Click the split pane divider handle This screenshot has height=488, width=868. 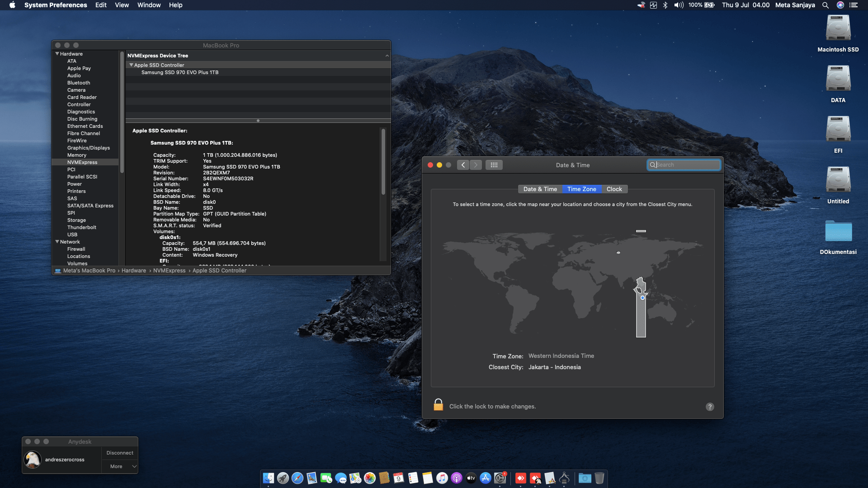(258, 121)
